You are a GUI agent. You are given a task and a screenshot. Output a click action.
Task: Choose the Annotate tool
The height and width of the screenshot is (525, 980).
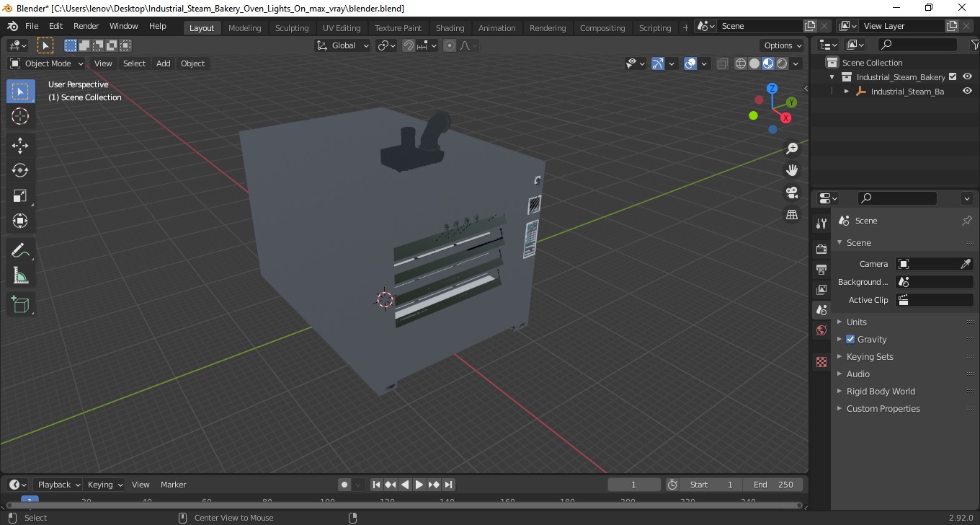pos(20,250)
